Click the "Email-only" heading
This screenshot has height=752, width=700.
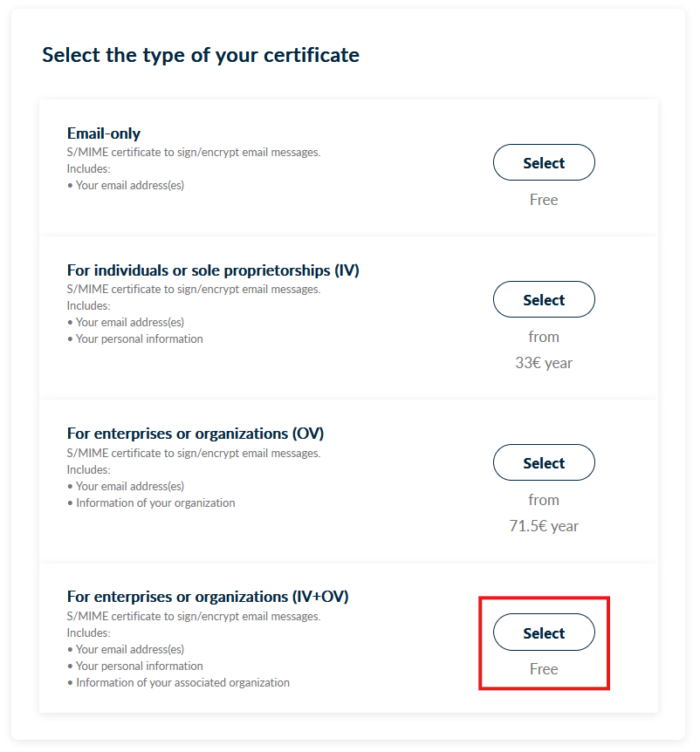point(104,133)
